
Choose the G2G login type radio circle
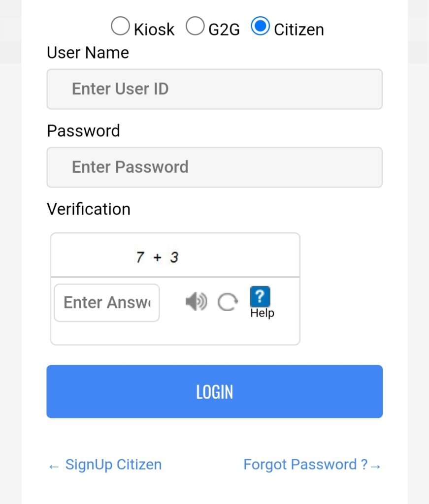pos(195,27)
